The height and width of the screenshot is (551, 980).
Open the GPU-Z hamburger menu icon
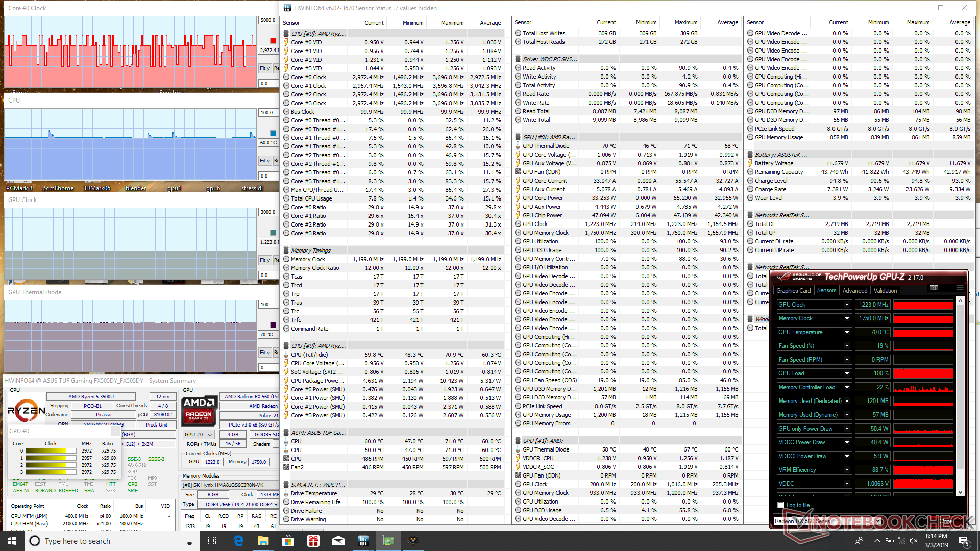(960, 288)
